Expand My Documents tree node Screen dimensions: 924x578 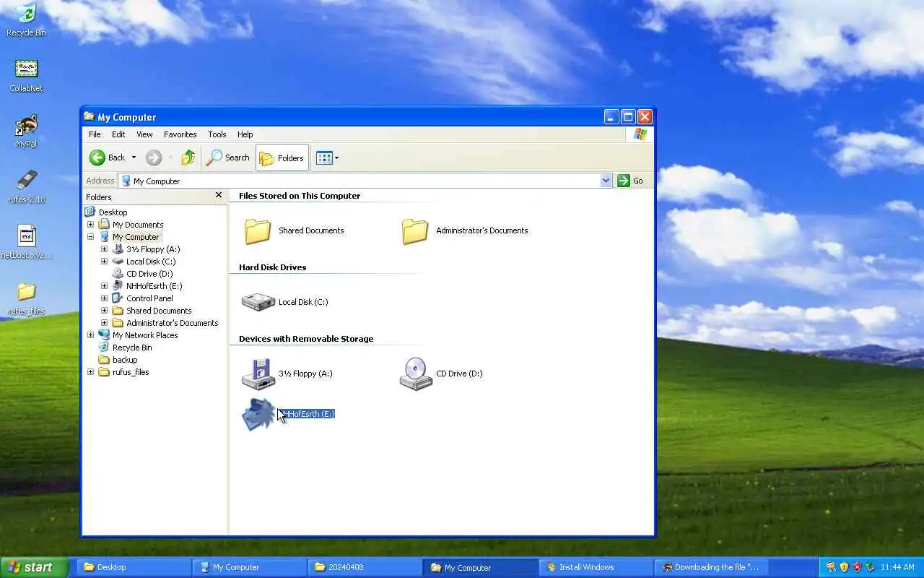click(90, 225)
